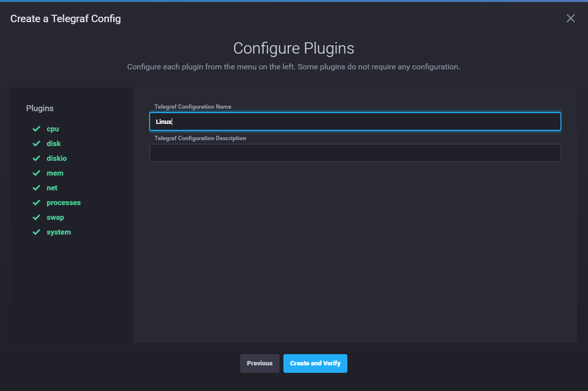Close the Create a Telegraf Config dialog
The image size is (588, 391).
(x=570, y=18)
